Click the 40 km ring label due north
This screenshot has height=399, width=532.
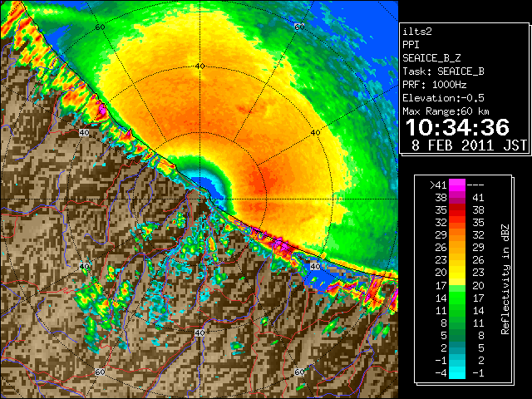coord(199,66)
